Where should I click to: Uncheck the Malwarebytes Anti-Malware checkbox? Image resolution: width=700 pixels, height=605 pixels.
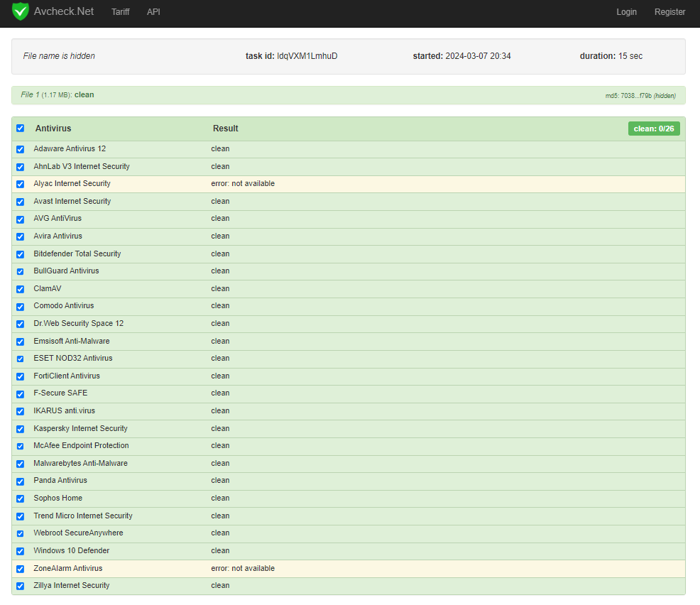pyautogui.click(x=20, y=464)
